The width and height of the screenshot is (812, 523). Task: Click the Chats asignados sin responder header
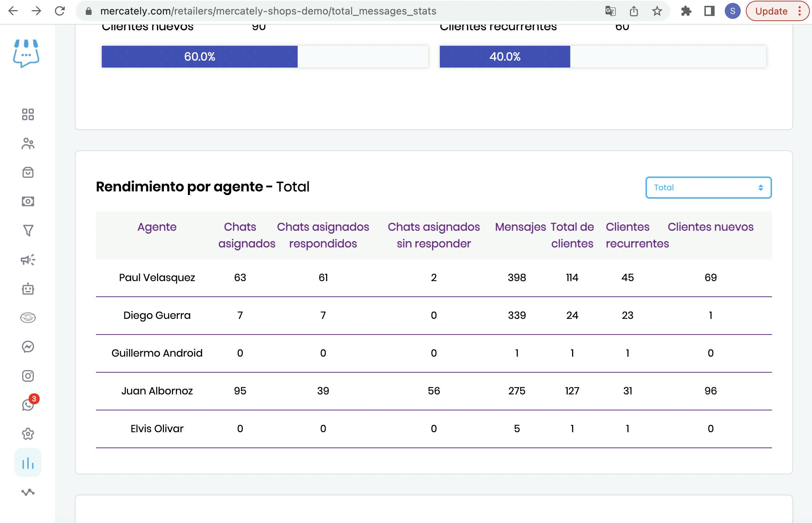[434, 235]
